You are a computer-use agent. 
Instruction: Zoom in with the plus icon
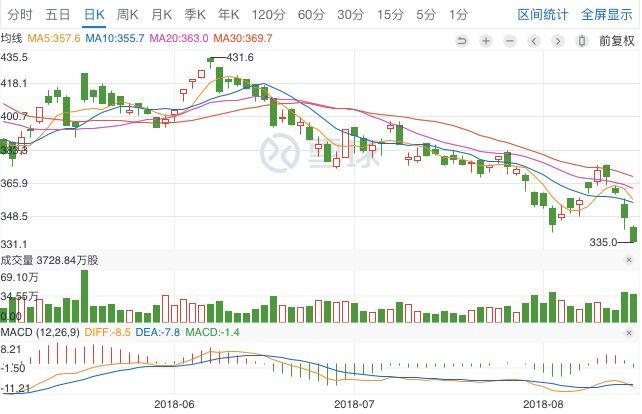coord(486,41)
